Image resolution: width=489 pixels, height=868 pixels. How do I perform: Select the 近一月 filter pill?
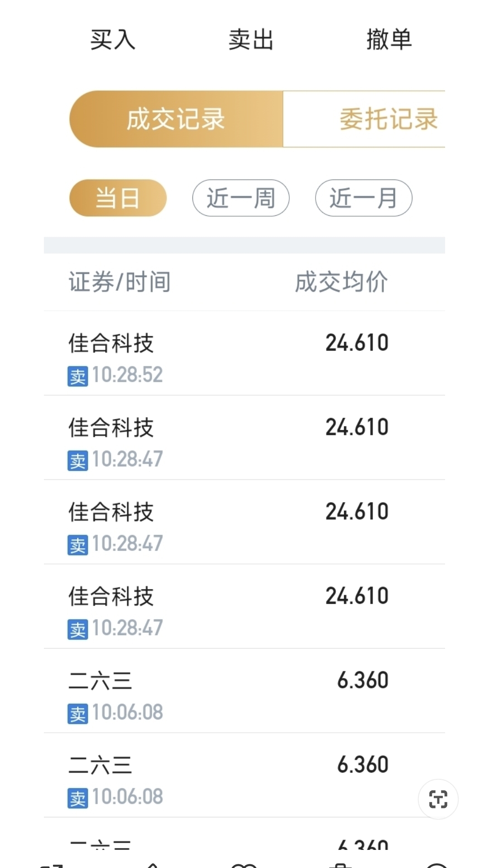(x=364, y=198)
